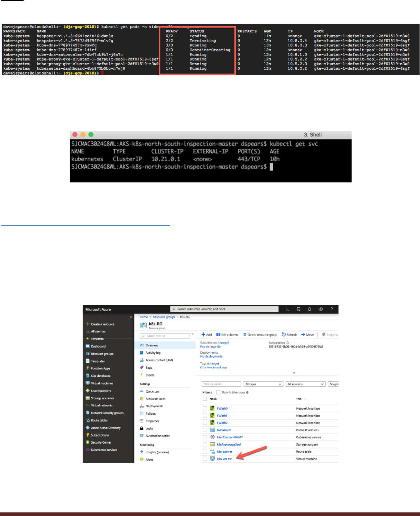Click the menu search box 'Search (Ctrl+/)'
Viewport: 420px width, 516px height.
165,336
